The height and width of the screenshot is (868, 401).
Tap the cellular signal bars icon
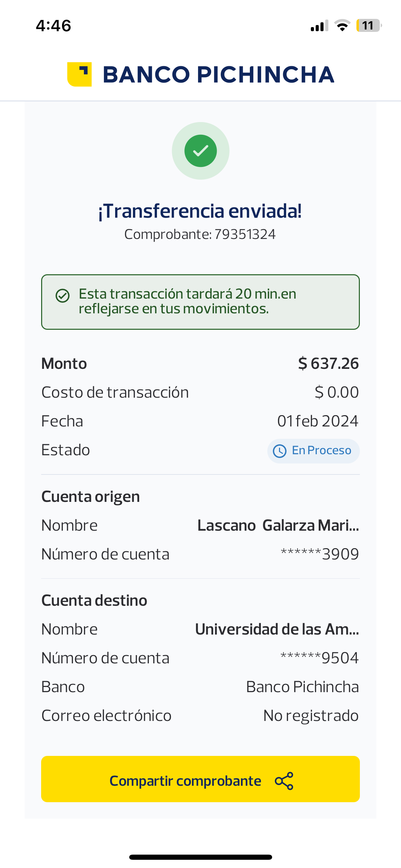319,26
